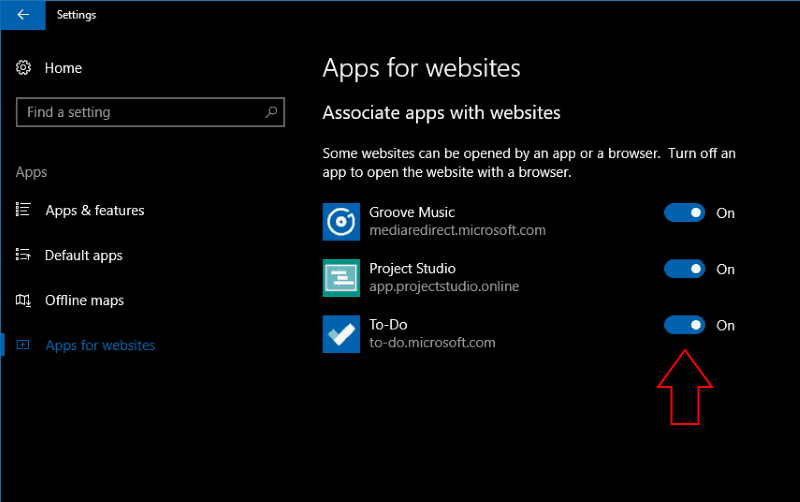The image size is (800, 502).
Task: Open Home via the gear icon
Action: tap(23, 67)
